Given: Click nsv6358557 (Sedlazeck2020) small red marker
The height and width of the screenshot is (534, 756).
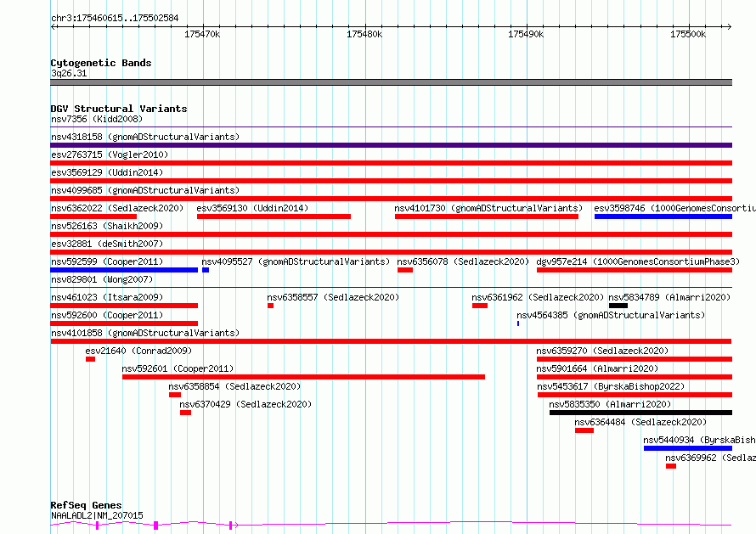Looking at the screenshot, I should pyautogui.click(x=270, y=306).
